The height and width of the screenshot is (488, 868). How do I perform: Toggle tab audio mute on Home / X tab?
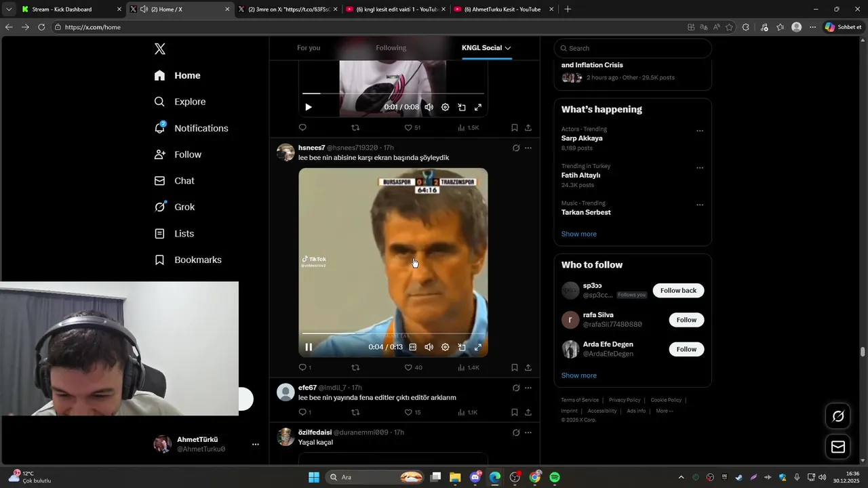144,9
